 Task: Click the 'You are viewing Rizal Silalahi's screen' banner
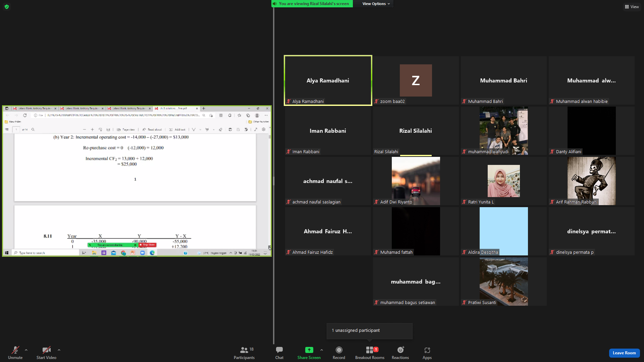312,4
